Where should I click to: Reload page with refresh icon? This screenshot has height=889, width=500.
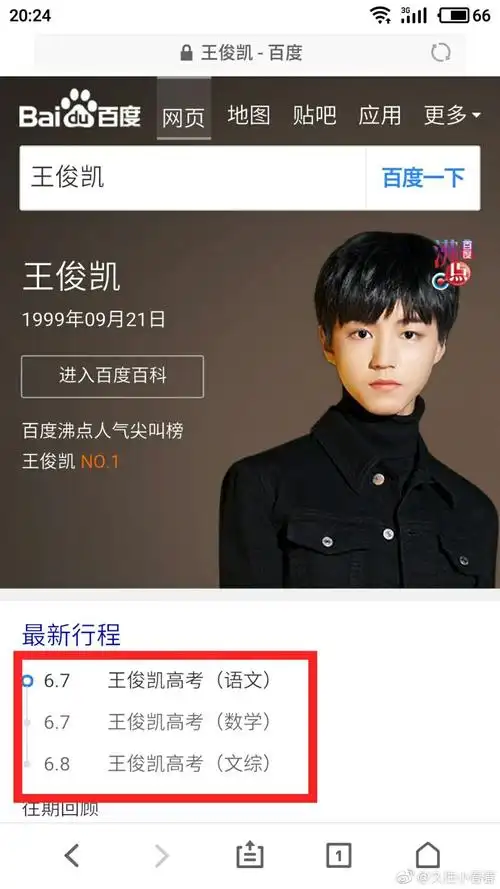point(440,53)
